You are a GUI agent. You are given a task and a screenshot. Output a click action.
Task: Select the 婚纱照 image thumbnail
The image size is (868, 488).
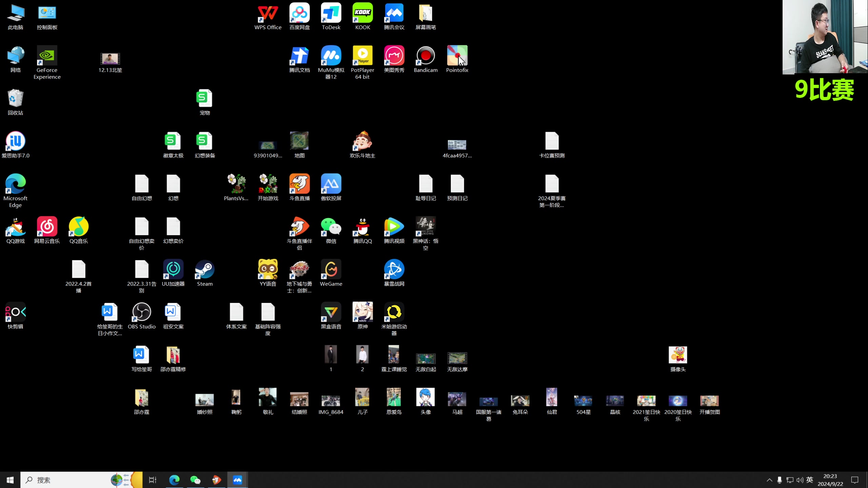(x=205, y=405)
